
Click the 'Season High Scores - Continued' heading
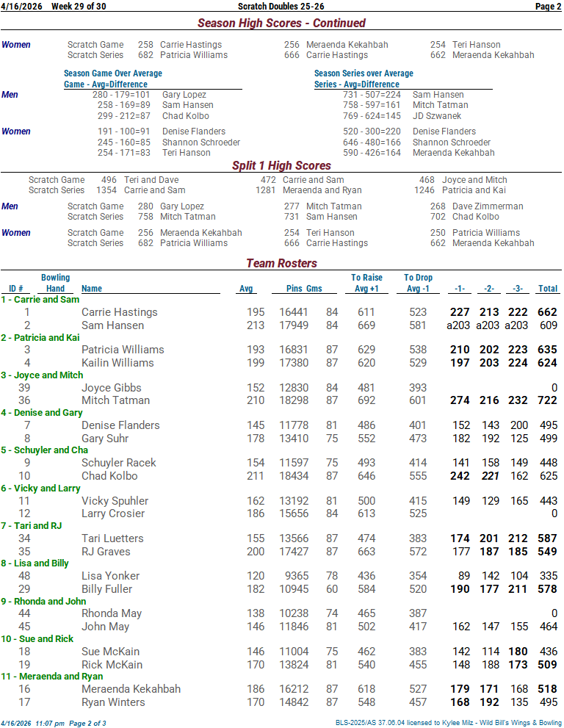coord(281,23)
